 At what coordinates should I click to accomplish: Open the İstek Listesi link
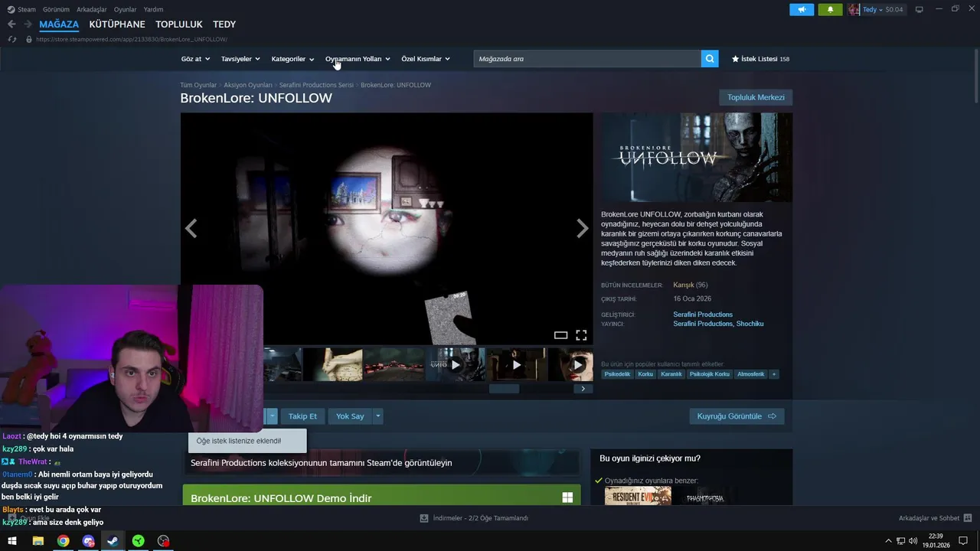760,59
